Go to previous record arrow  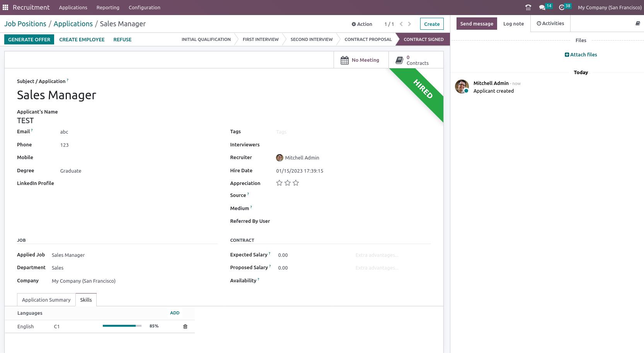[401, 24]
